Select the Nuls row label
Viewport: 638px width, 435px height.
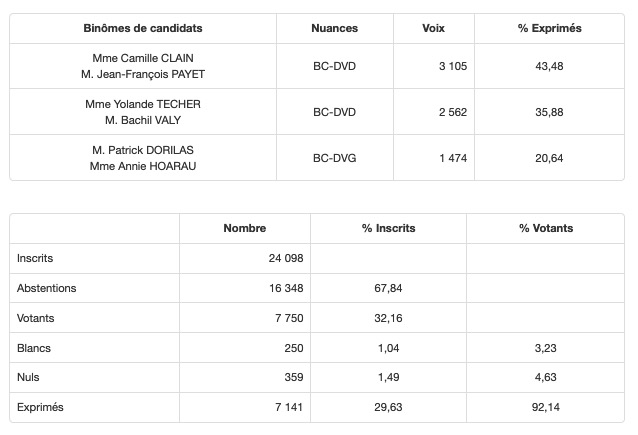tap(29, 378)
